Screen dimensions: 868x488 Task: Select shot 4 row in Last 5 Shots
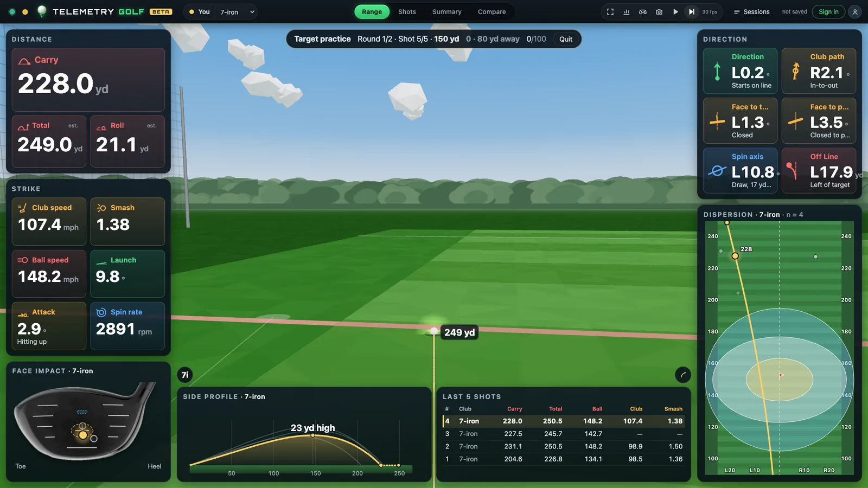click(564, 421)
